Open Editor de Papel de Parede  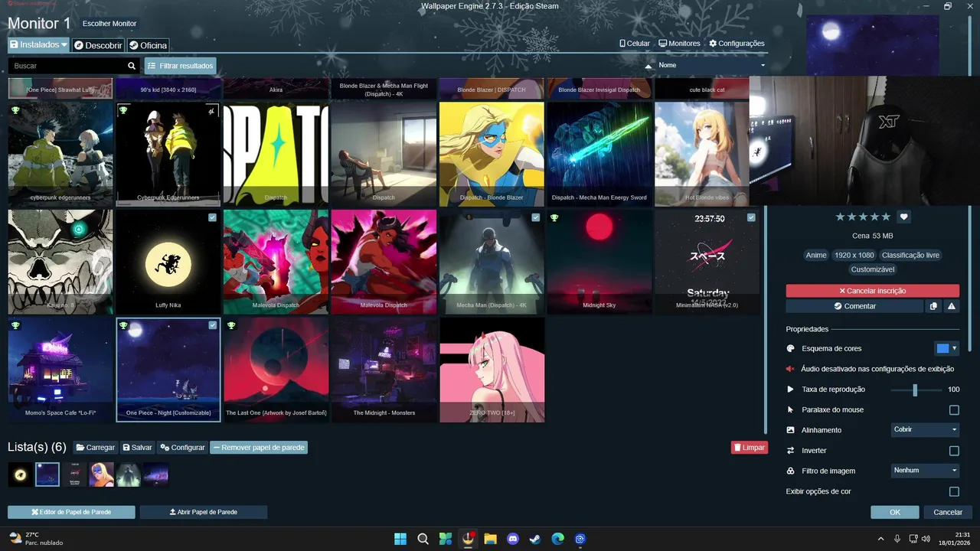[x=71, y=512]
